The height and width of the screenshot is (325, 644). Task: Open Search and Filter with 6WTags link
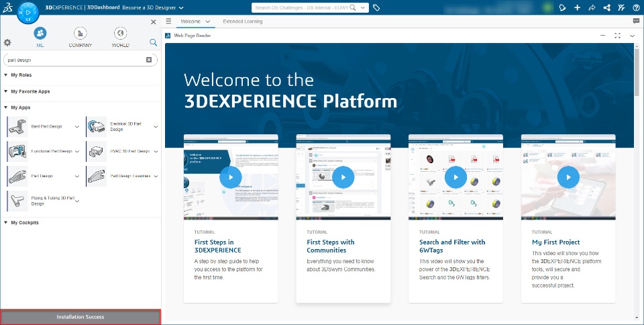(452, 246)
